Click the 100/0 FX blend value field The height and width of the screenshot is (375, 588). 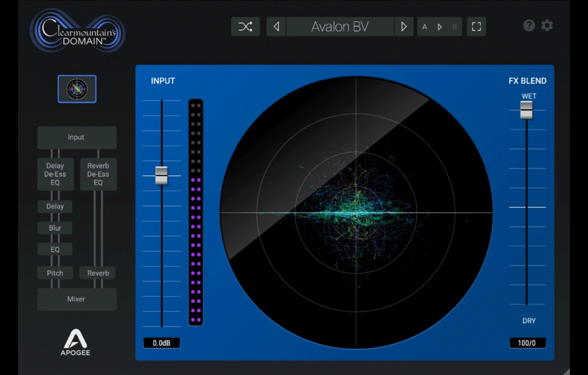(527, 343)
